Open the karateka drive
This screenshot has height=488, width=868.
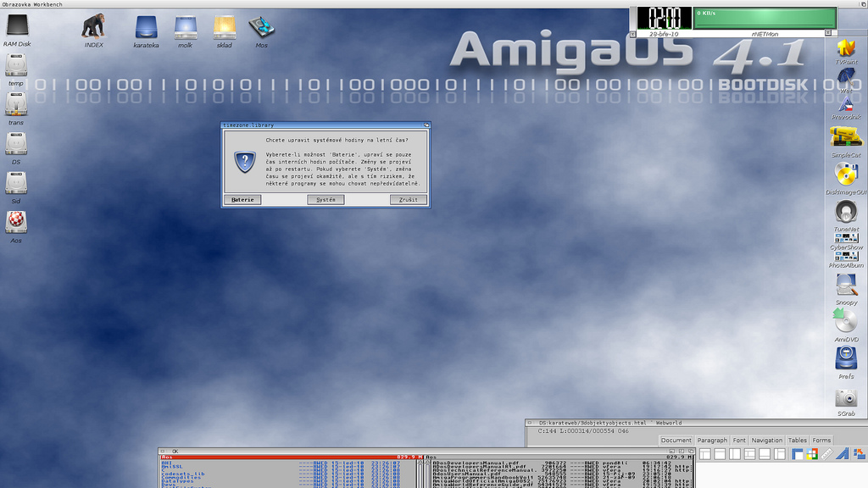pos(146,27)
